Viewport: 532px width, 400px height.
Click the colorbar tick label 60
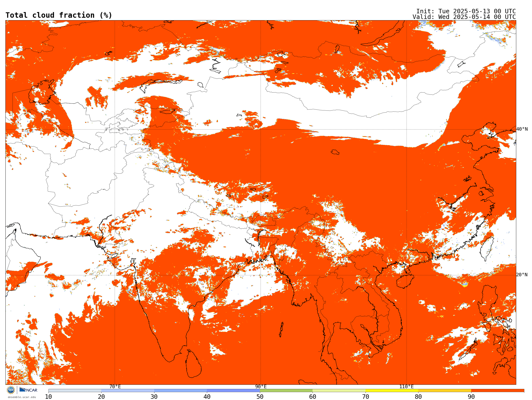(x=313, y=397)
